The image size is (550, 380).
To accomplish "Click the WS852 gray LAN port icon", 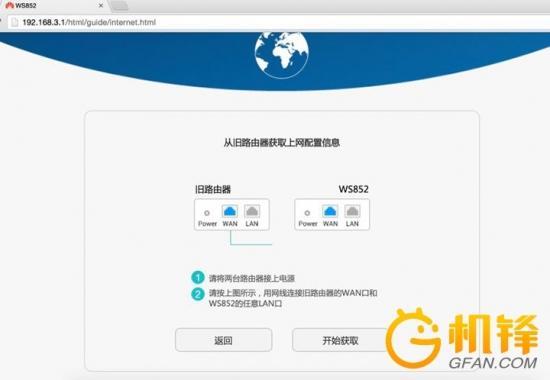I will [x=352, y=211].
